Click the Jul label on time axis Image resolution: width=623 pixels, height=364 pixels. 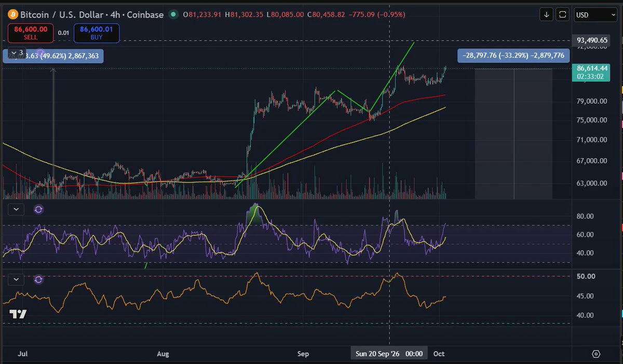[x=22, y=354]
